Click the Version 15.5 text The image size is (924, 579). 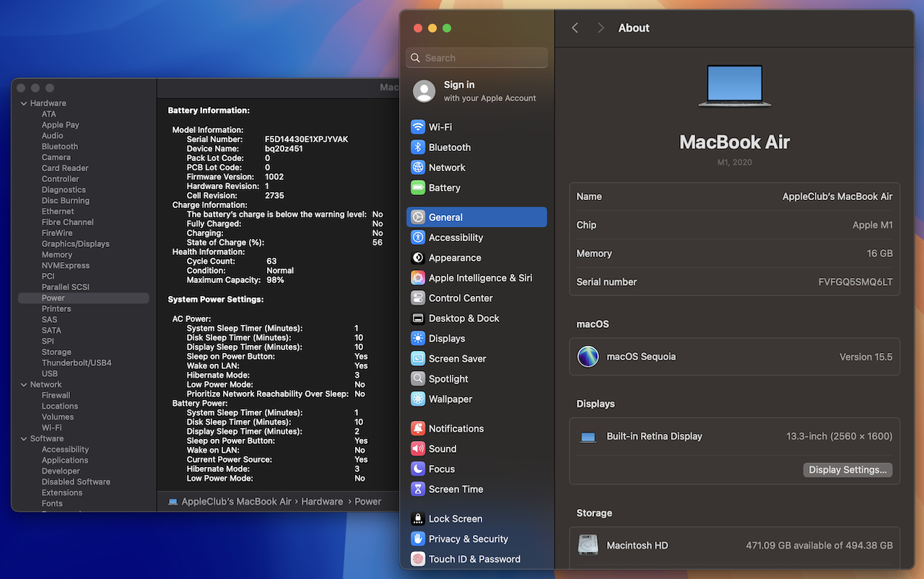click(x=866, y=357)
